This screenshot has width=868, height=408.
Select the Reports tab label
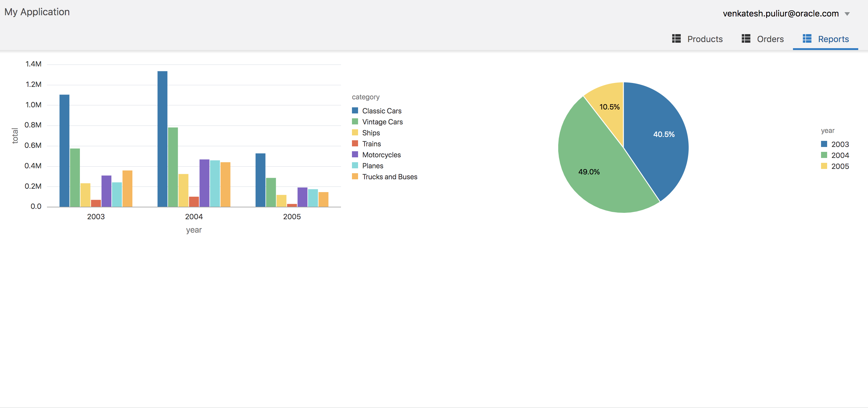click(833, 39)
